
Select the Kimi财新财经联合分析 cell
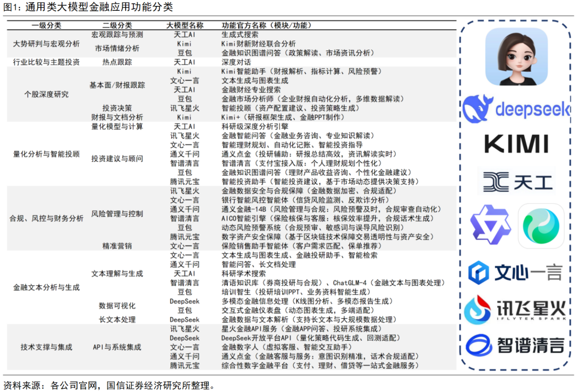pos(259,44)
